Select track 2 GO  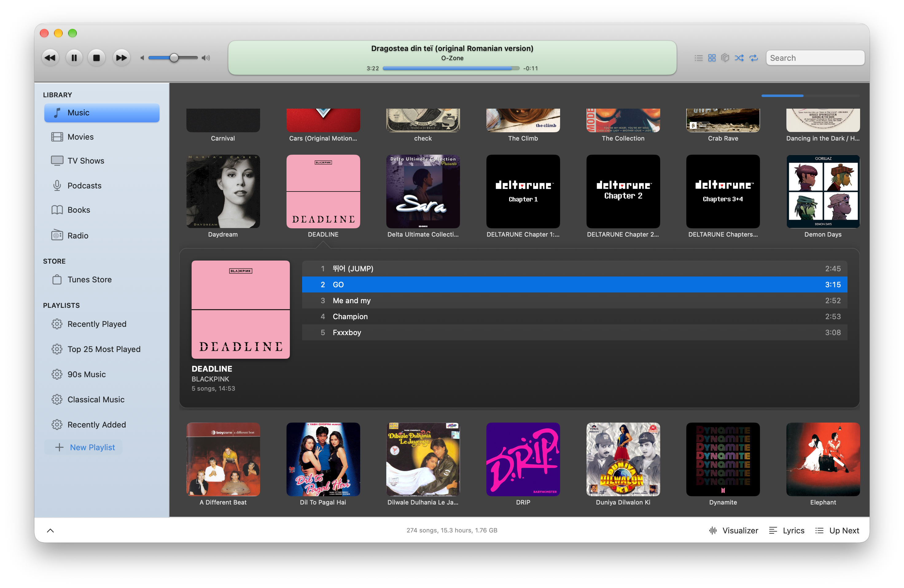[574, 285]
